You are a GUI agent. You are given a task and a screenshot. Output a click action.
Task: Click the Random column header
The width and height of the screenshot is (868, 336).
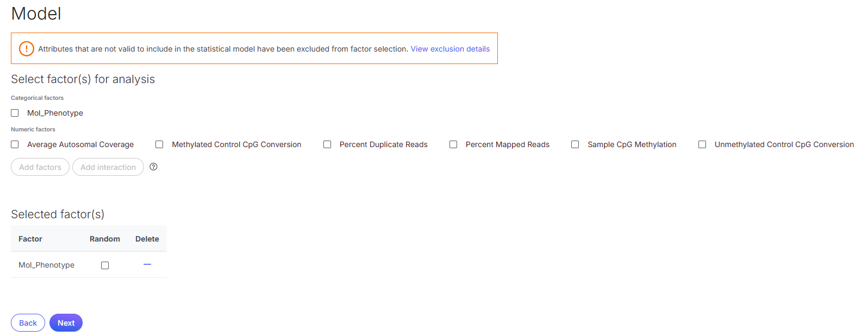[105, 239]
